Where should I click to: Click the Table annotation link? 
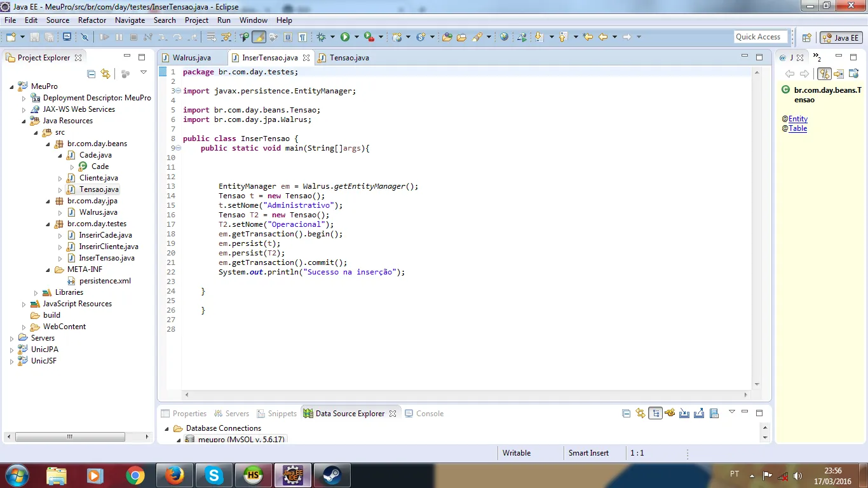pyautogui.click(x=798, y=128)
